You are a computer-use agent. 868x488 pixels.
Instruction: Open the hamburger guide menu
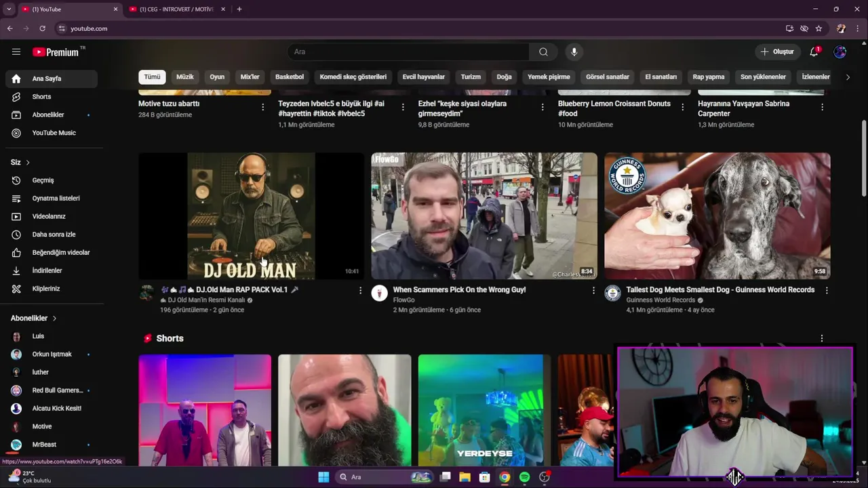[16, 52]
